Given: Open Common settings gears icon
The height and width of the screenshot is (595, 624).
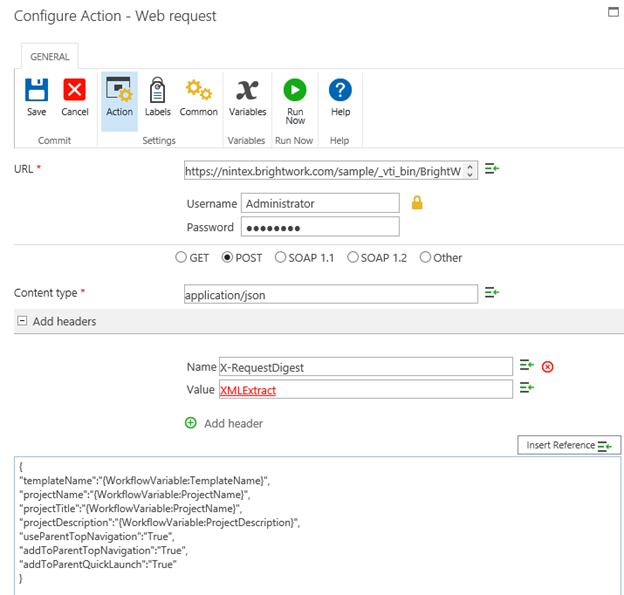Looking at the screenshot, I should pos(199,90).
